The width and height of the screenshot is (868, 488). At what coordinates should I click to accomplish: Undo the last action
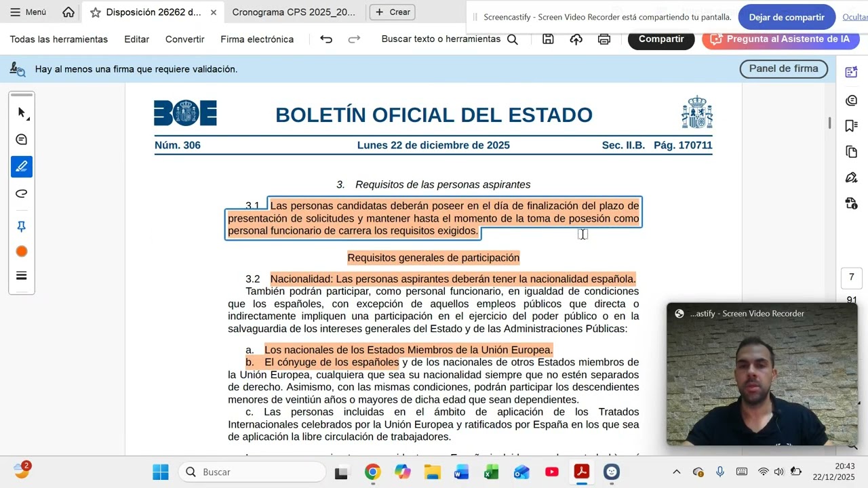pos(326,39)
